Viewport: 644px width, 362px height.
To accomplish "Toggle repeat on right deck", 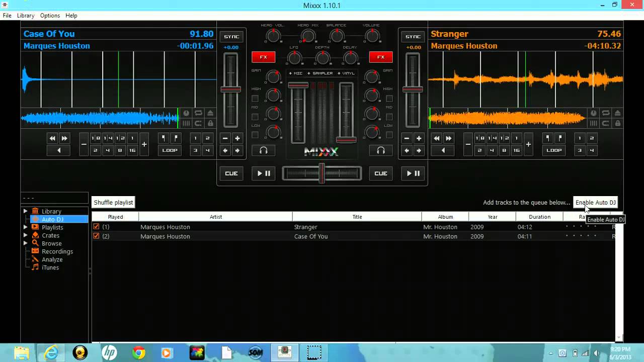I will point(605,113).
